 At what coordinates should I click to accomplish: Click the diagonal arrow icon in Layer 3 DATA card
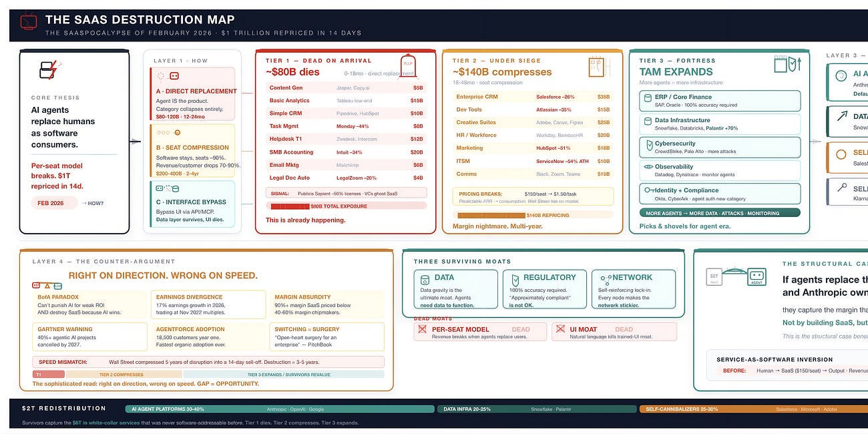click(841, 116)
